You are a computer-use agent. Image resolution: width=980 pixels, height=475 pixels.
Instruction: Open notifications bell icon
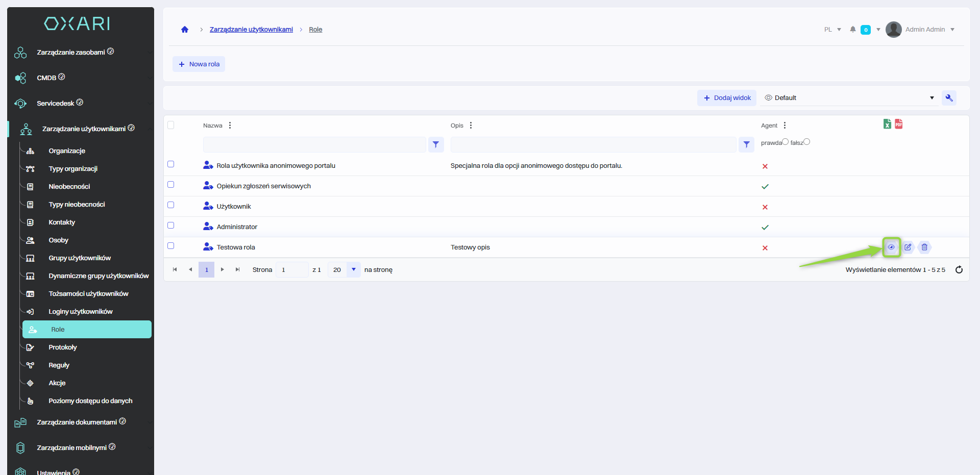(x=853, y=30)
